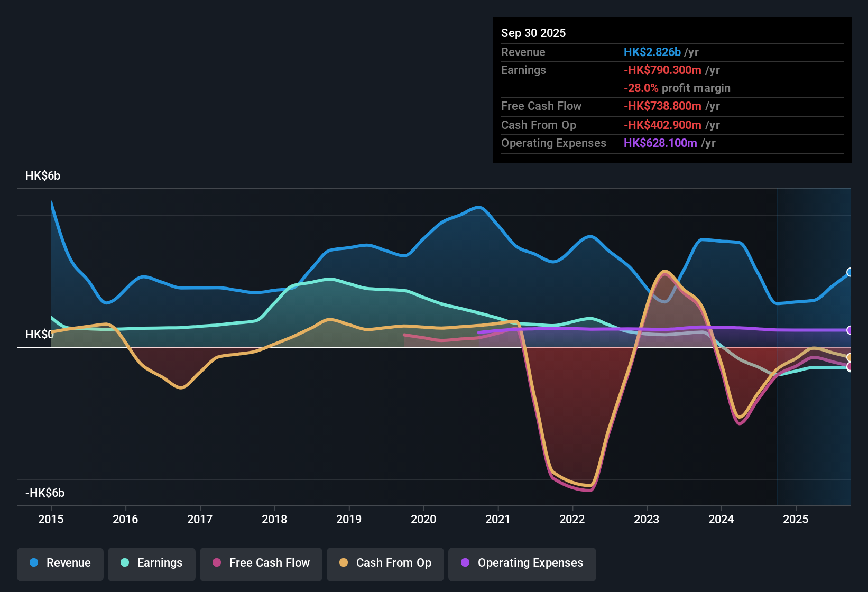Toggle the Revenue series visibility

(x=60, y=564)
